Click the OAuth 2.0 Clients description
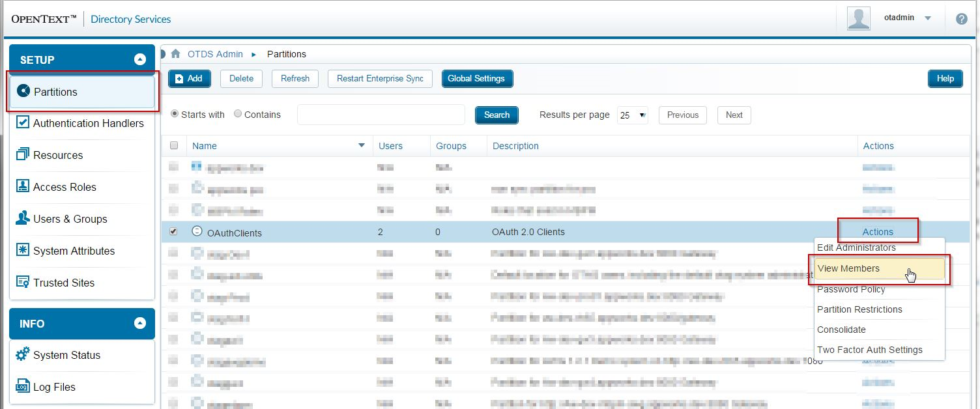 pos(528,232)
